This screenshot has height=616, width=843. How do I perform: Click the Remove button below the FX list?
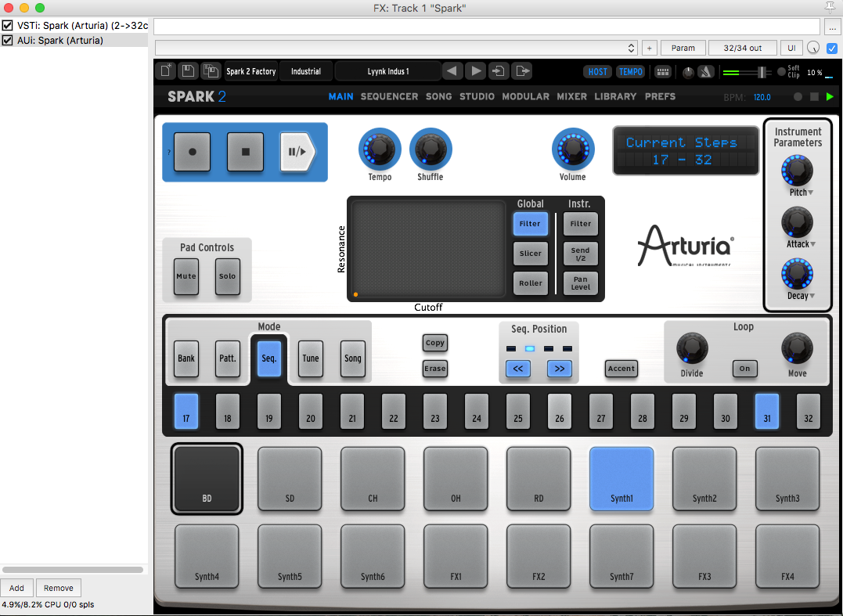(x=59, y=588)
